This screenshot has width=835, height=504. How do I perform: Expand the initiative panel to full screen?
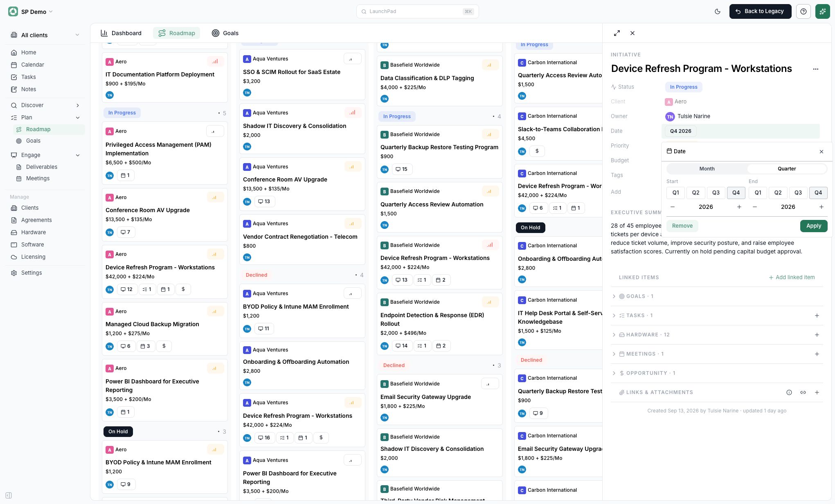coord(617,33)
